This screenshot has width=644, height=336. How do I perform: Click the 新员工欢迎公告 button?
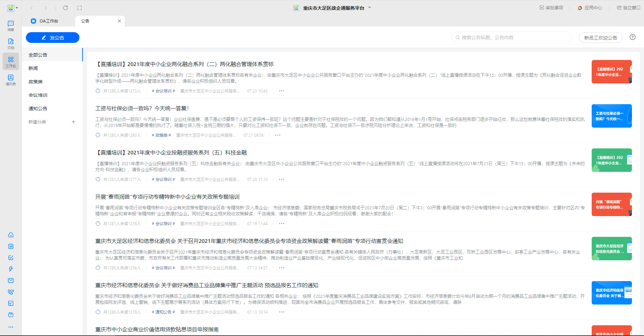click(600, 38)
